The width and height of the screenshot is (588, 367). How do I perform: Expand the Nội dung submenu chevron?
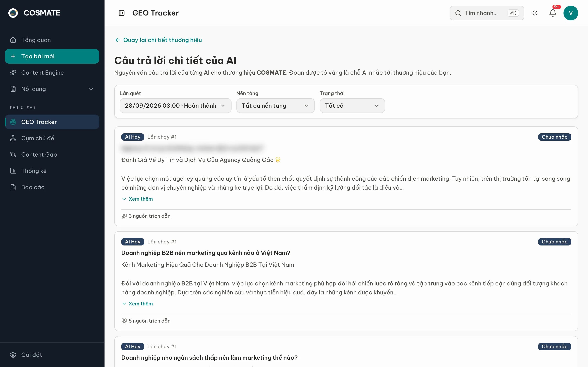point(91,89)
